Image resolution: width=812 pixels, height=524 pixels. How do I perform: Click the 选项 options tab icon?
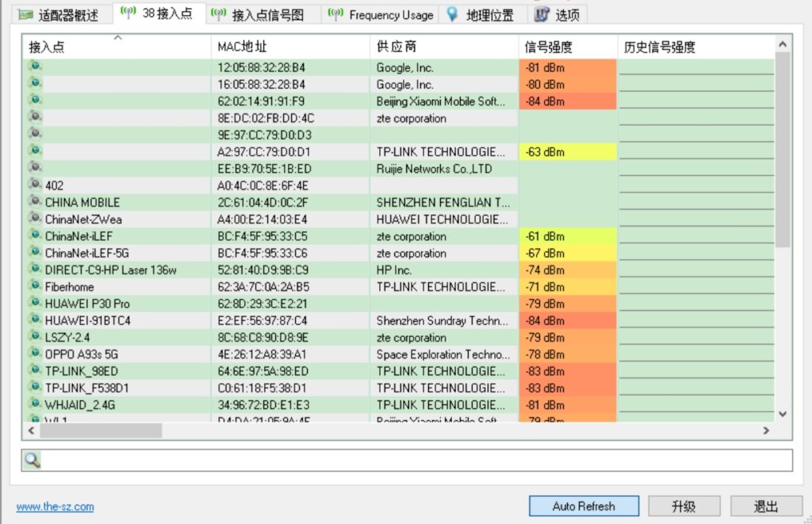tap(542, 14)
